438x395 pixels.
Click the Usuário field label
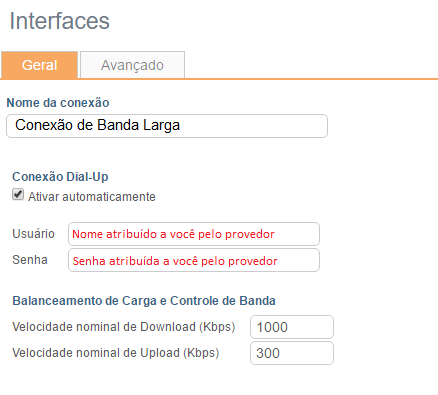[x=33, y=234]
